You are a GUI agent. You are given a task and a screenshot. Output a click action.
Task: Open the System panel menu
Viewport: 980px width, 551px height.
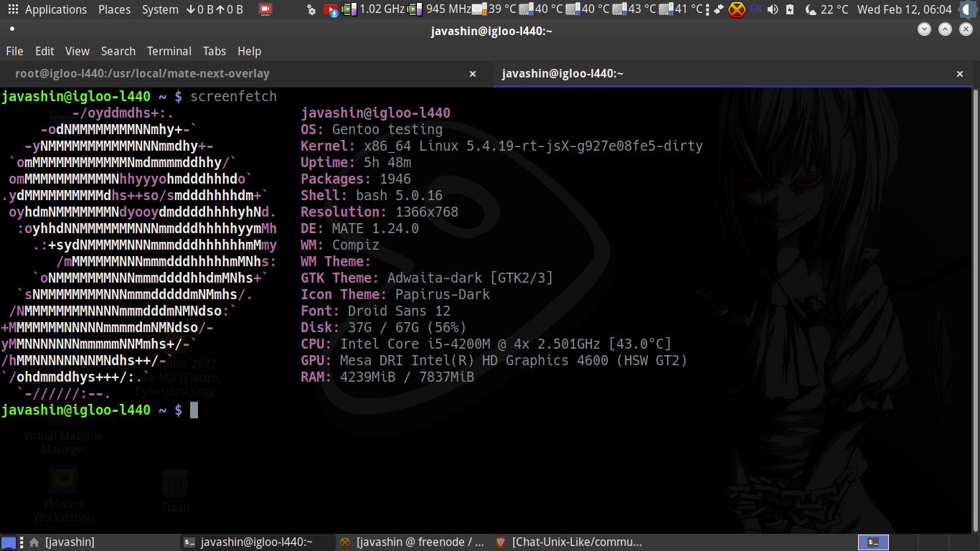point(160,9)
